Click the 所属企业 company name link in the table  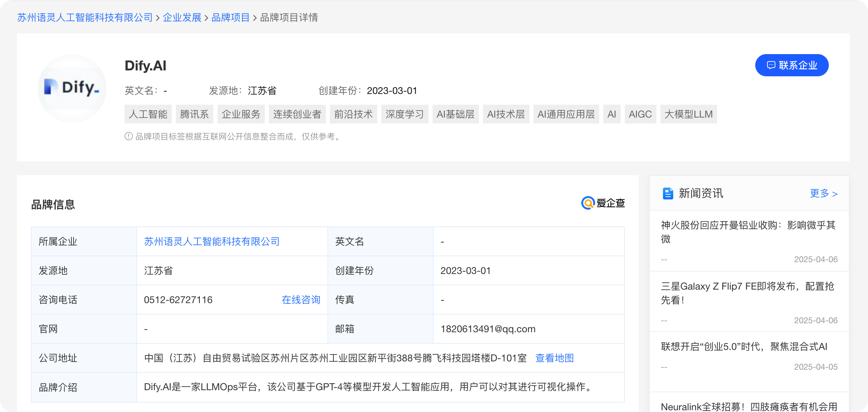[212, 241]
